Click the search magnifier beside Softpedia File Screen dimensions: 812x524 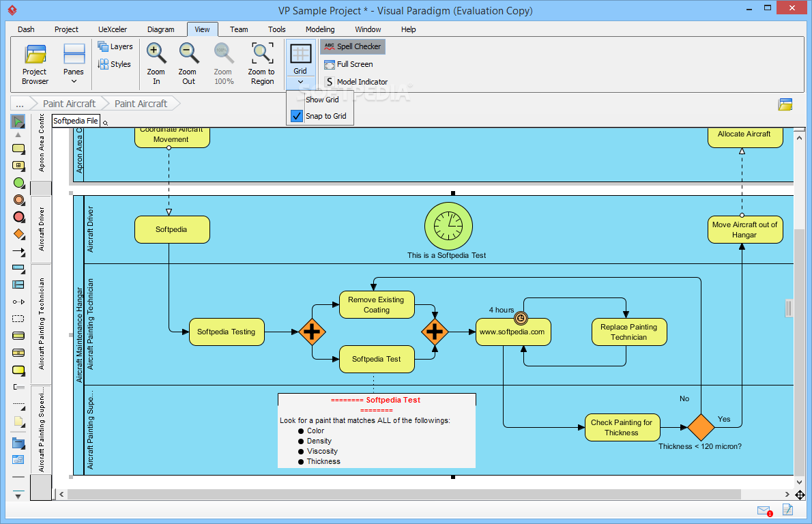click(105, 123)
